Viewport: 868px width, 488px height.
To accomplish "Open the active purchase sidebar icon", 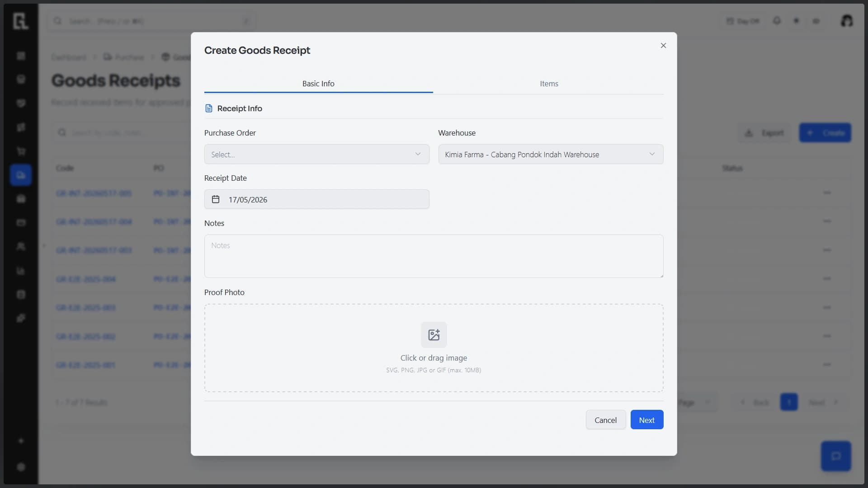I will pyautogui.click(x=21, y=175).
